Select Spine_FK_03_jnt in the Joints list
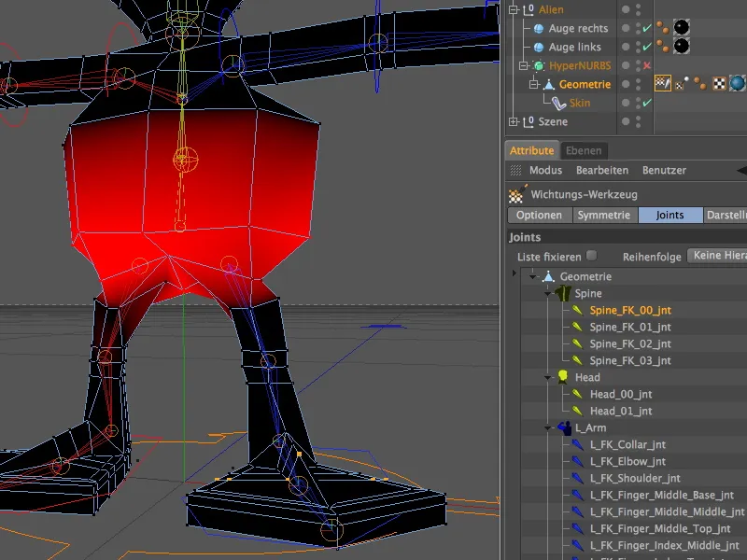 [x=630, y=360]
